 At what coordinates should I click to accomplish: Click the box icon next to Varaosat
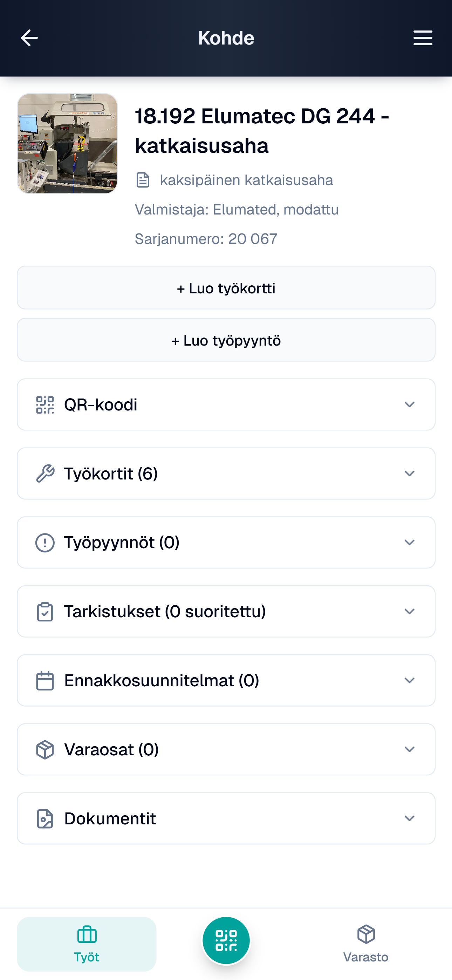45,749
